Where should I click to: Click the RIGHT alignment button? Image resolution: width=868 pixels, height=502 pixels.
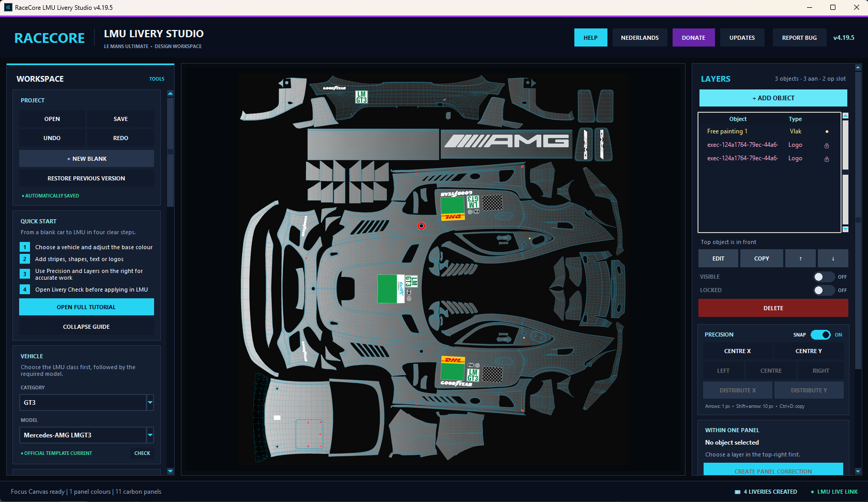820,371
